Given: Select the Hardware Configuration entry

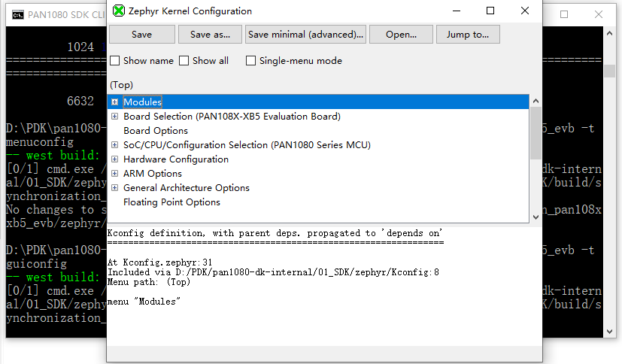Looking at the screenshot, I should 176,159.
